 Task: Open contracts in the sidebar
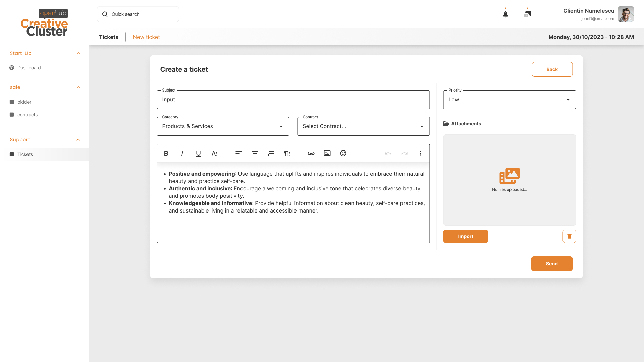coord(28,115)
